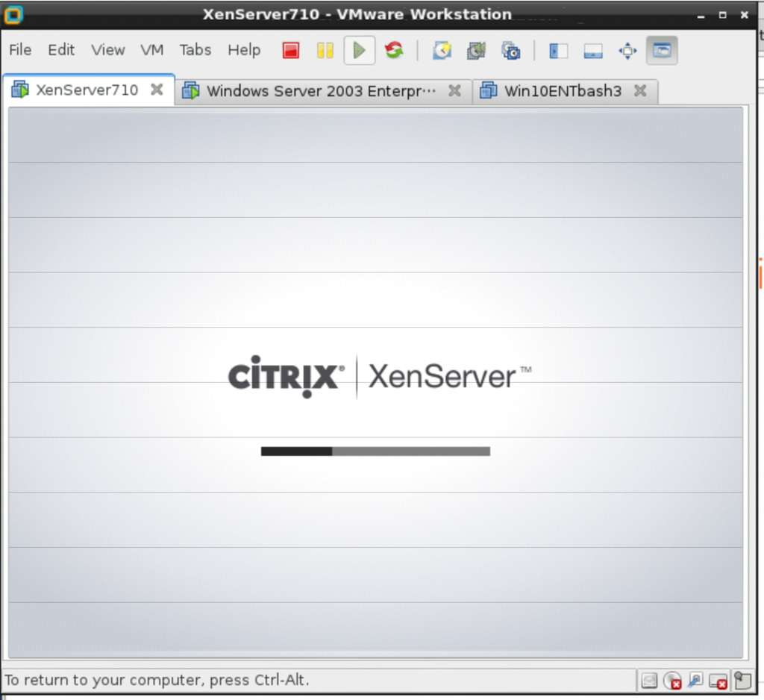Click the disconnected display device status icon

tap(718, 681)
